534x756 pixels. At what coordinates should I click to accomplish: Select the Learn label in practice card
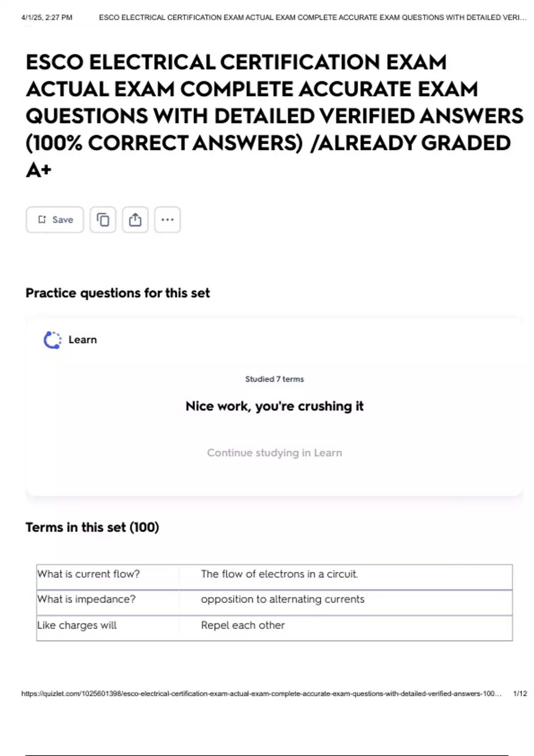point(82,340)
